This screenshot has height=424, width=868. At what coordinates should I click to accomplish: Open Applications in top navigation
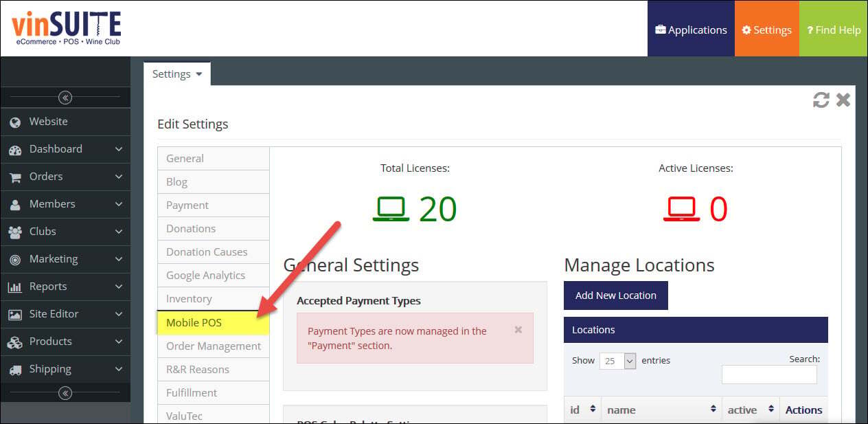(691, 30)
